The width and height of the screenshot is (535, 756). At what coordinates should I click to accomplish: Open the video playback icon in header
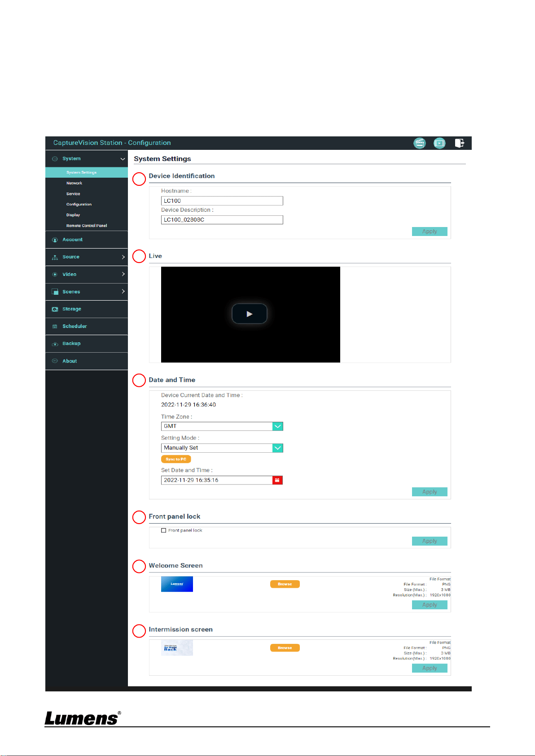pos(439,143)
